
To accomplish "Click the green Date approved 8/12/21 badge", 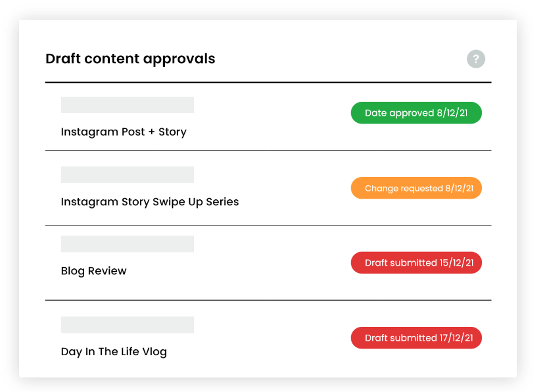I will point(416,112).
